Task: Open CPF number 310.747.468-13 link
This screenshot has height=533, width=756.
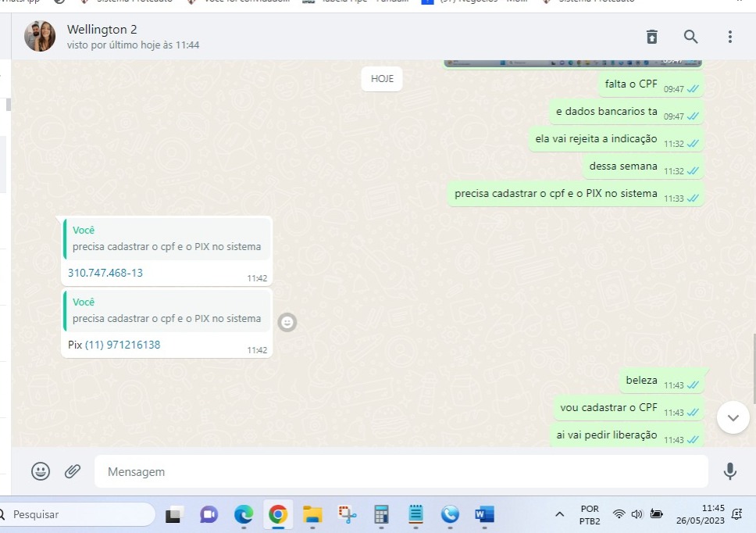Action: (x=105, y=273)
